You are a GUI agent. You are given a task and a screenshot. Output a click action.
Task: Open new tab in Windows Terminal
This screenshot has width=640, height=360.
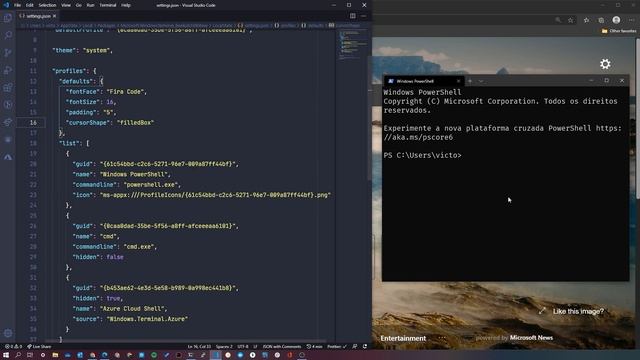point(470,81)
